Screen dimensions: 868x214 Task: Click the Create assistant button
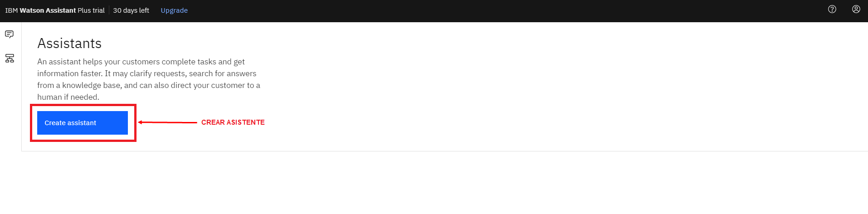tap(83, 123)
